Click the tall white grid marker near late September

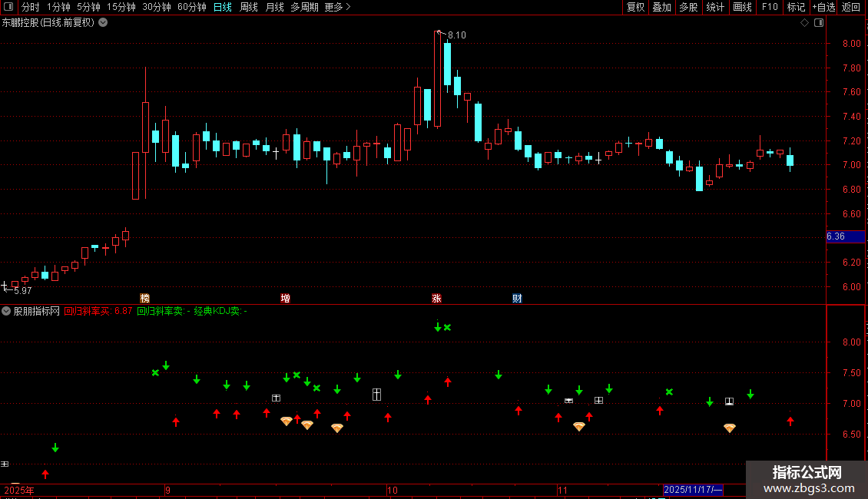376,395
